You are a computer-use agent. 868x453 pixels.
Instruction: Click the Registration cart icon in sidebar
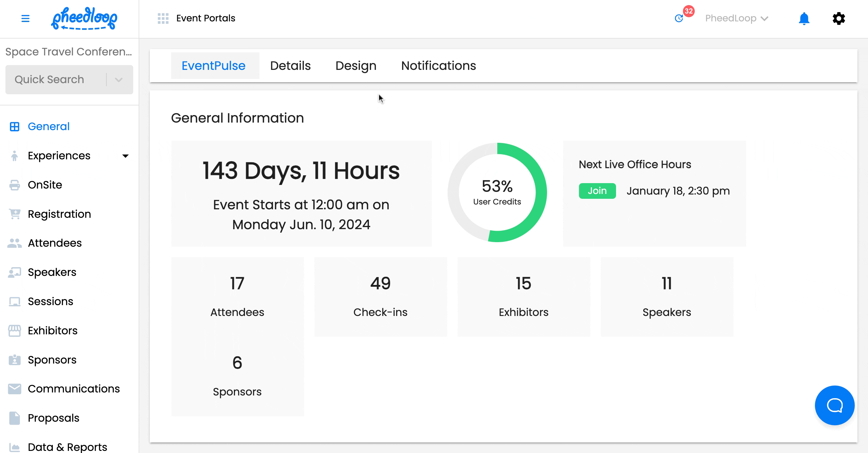[x=14, y=214]
